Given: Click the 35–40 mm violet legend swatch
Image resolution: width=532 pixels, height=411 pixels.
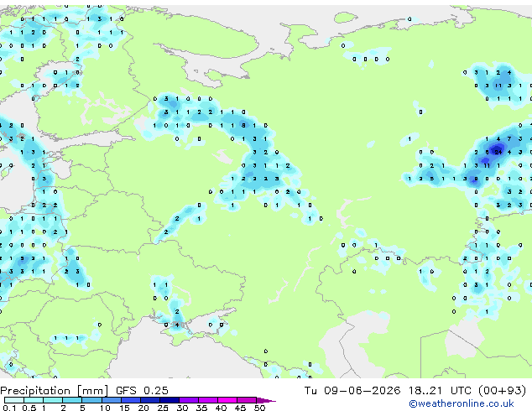Looking at the screenshot, I should pyautogui.click(x=208, y=400).
